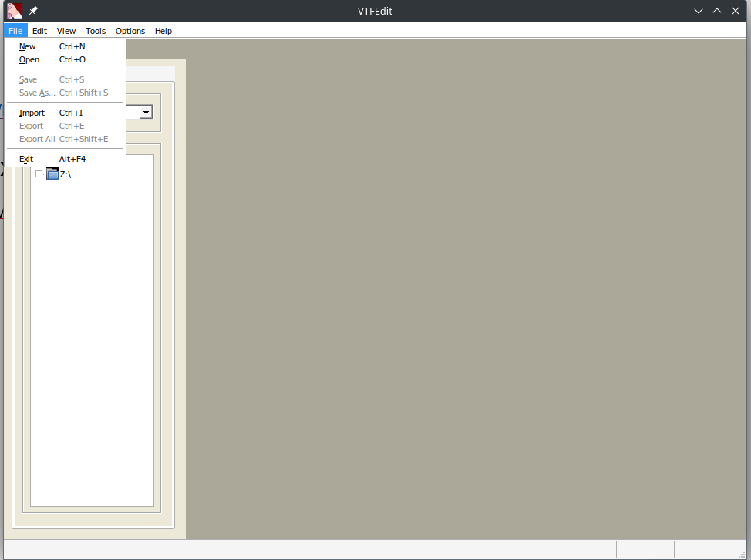Expand the Z:\ drive tree node
Image resolution: width=751 pixels, height=560 pixels.
[x=39, y=174]
